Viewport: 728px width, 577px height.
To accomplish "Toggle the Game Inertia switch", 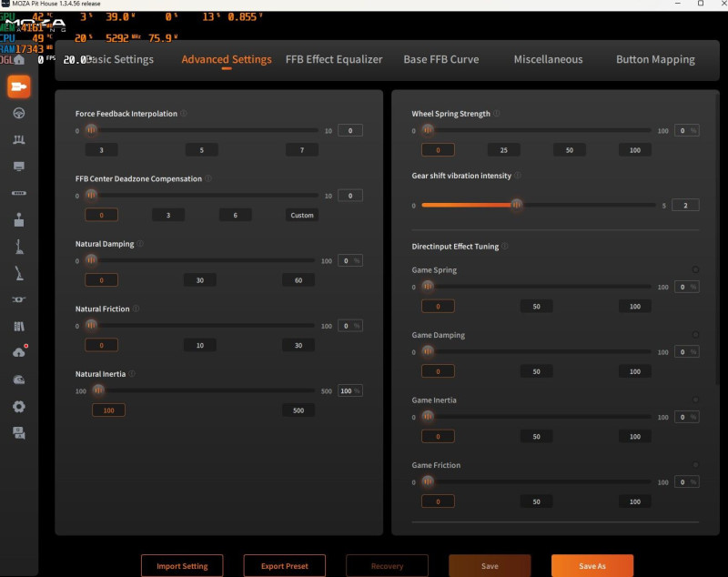I will (695, 400).
